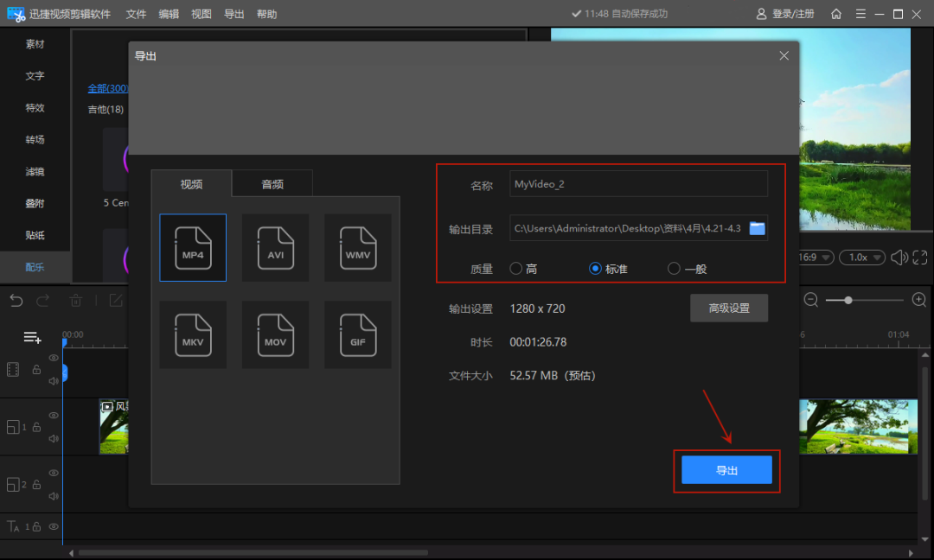This screenshot has height=560, width=934.
Task: Click the blue 导出 button
Action: (x=726, y=470)
